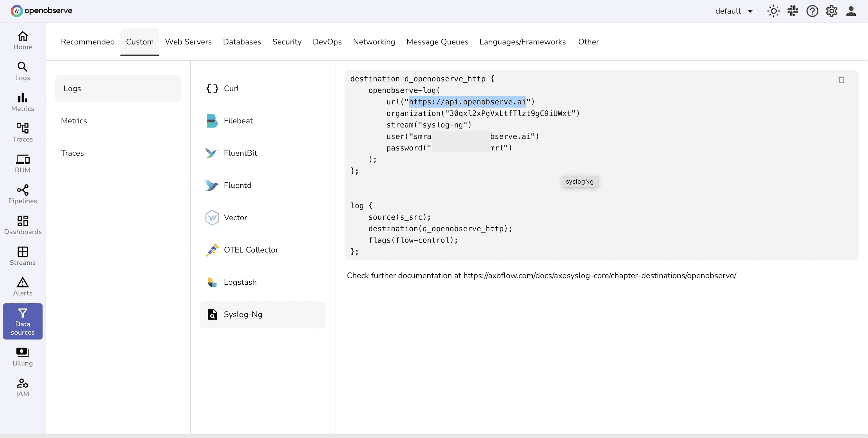The width and height of the screenshot is (868, 438).
Task: Click the stream("syslog-ng") config line
Action: pos(429,125)
